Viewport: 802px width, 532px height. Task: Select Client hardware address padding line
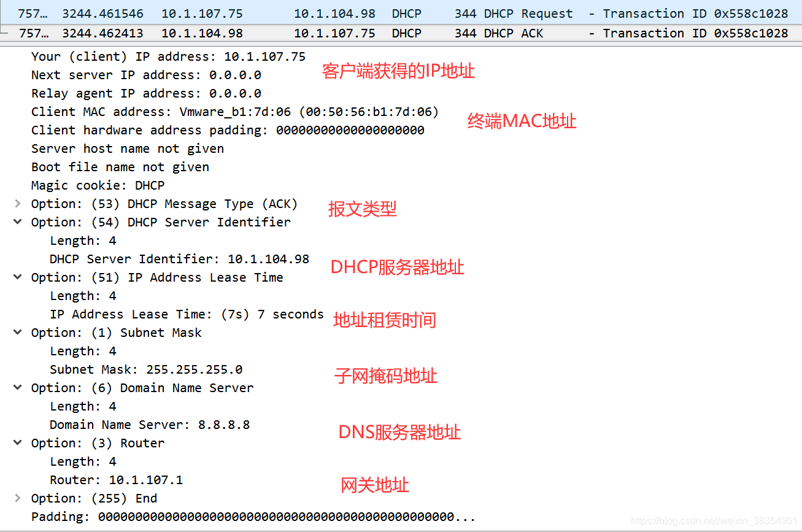(228, 130)
